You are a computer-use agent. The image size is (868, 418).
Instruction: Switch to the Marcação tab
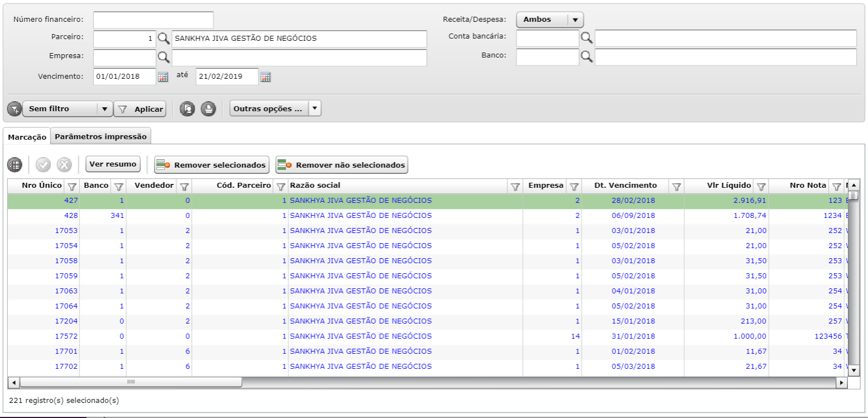point(27,137)
